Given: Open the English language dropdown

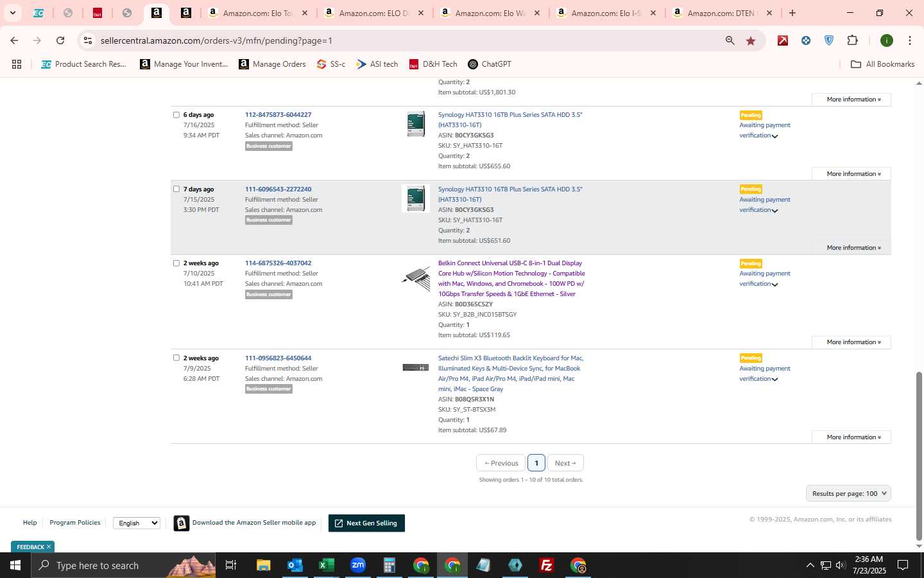Looking at the screenshot, I should click(137, 523).
